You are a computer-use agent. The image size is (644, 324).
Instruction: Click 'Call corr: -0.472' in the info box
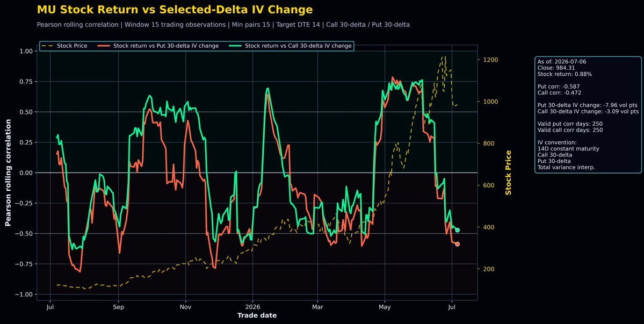click(559, 93)
